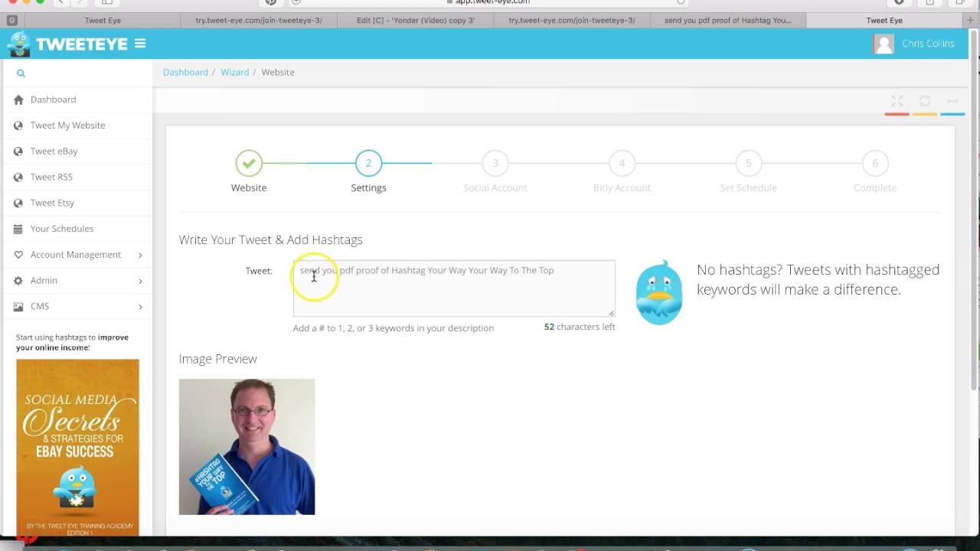Click the image icon beside CMS
This screenshot has height=551, width=980.
(18, 307)
